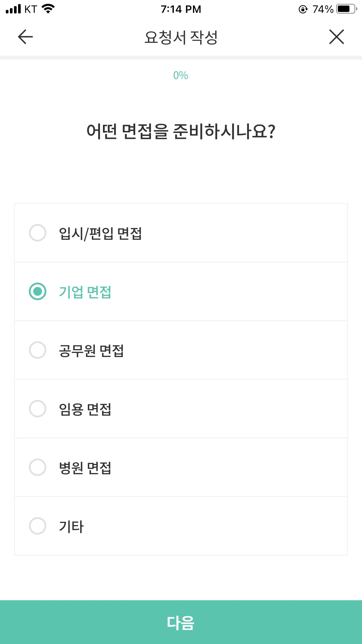Tap the battery indicator icon
Screen dimensions: 362x644
(346, 9)
